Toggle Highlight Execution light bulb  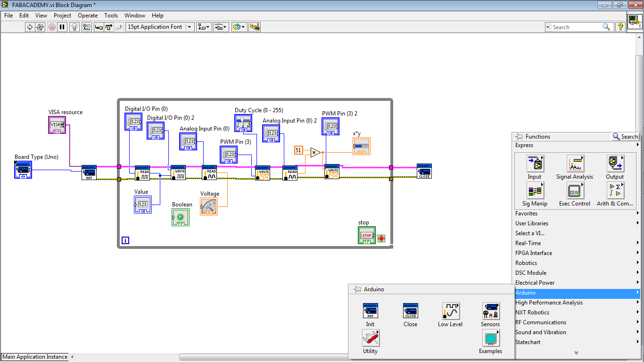(74, 27)
